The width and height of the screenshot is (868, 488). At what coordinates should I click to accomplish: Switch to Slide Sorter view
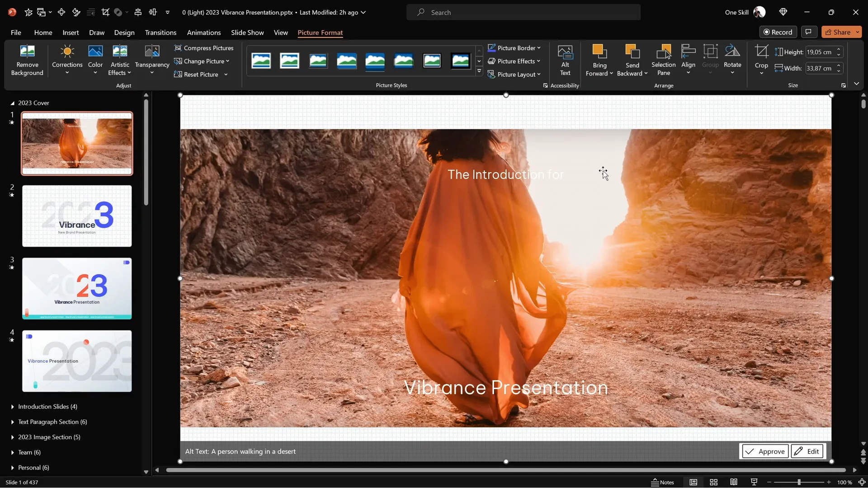click(713, 482)
